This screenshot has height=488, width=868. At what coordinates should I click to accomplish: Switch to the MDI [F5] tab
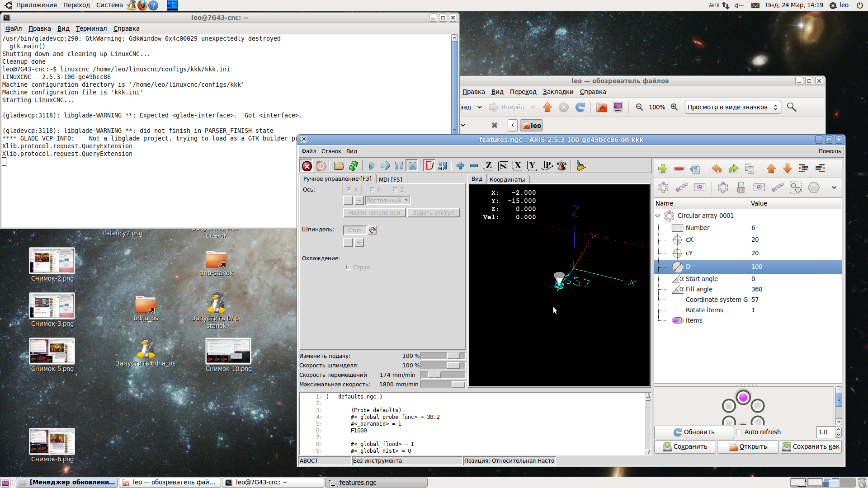coord(390,179)
